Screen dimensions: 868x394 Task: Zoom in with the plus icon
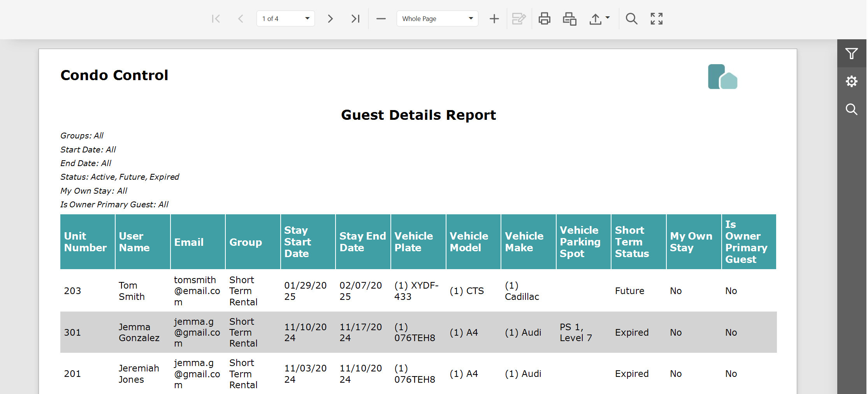[494, 19]
